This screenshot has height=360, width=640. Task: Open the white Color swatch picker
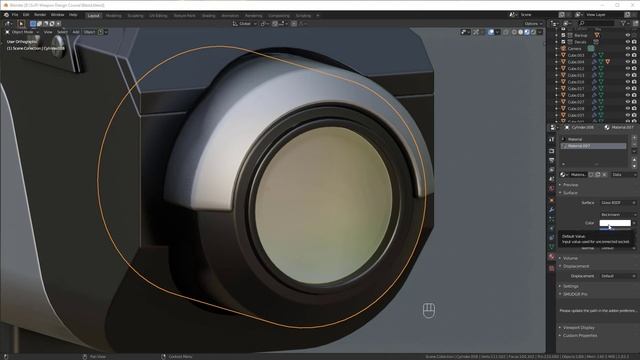tap(615, 223)
